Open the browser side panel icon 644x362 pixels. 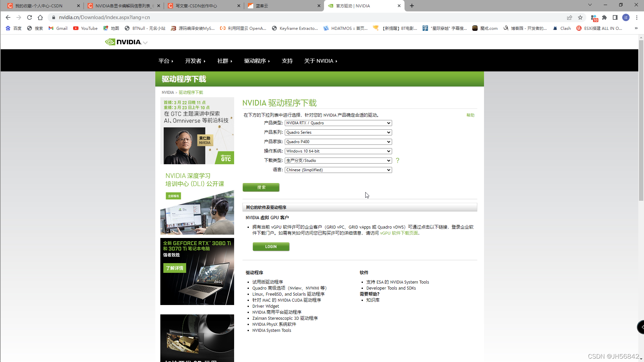(615, 17)
